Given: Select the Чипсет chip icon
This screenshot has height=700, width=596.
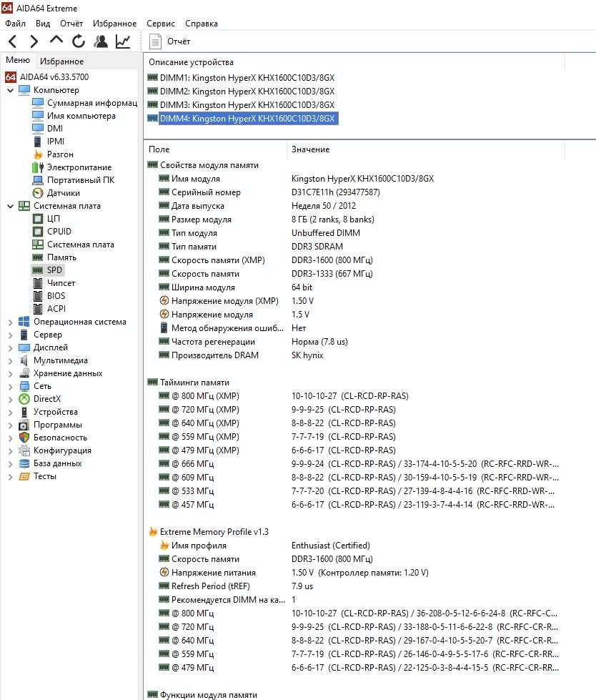Looking at the screenshot, I should (x=38, y=283).
